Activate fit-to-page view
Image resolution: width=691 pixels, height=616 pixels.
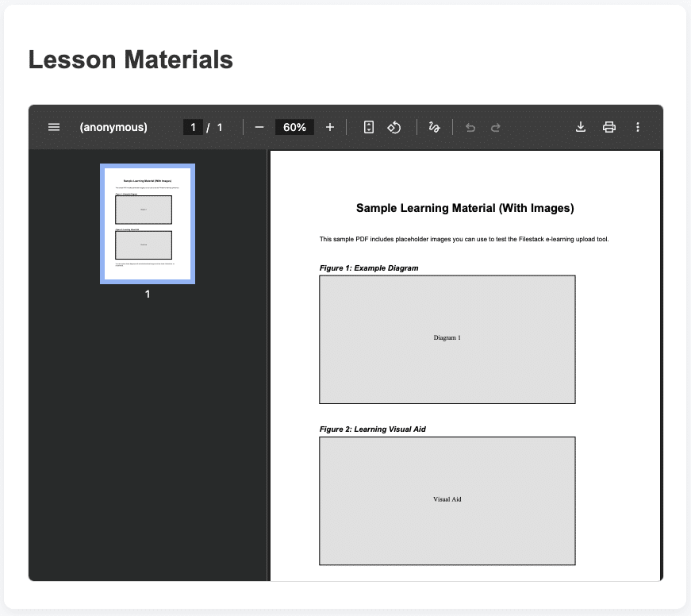pyautogui.click(x=367, y=126)
